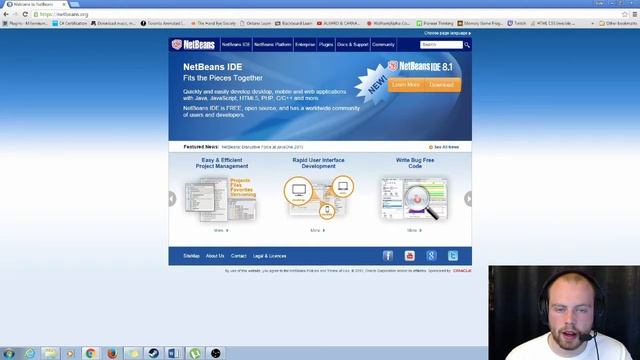Viewport: 640px width, 360px height.
Task: Click More under Rapid User Interface Development
Action: point(318,231)
